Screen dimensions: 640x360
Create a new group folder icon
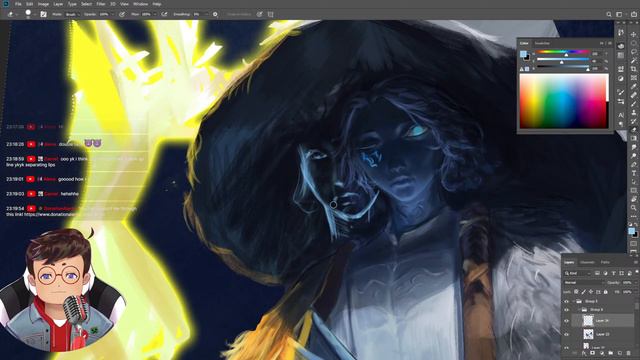coord(611,353)
